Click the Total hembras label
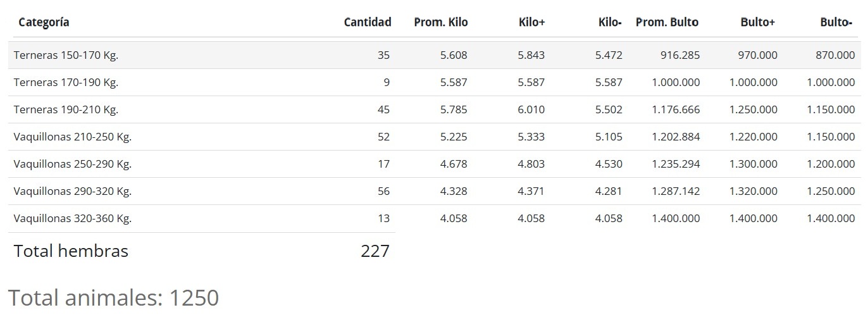The width and height of the screenshot is (868, 317). 71,251
